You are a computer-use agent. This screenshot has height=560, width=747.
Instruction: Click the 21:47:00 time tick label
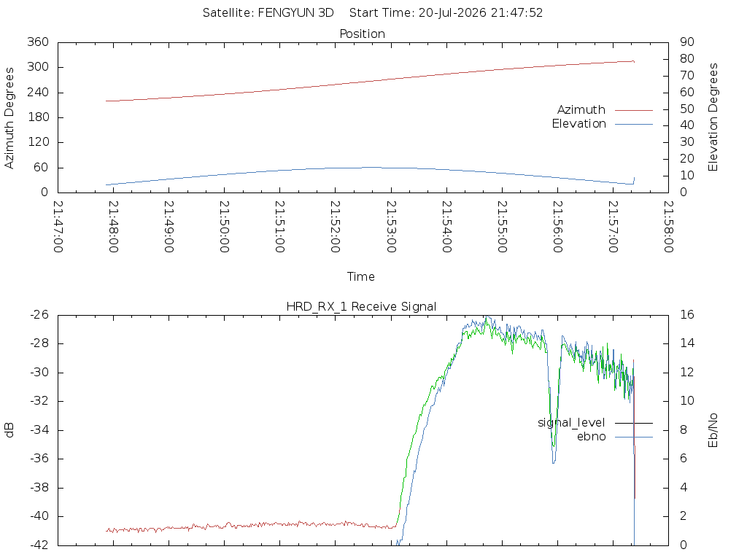tap(58, 227)
